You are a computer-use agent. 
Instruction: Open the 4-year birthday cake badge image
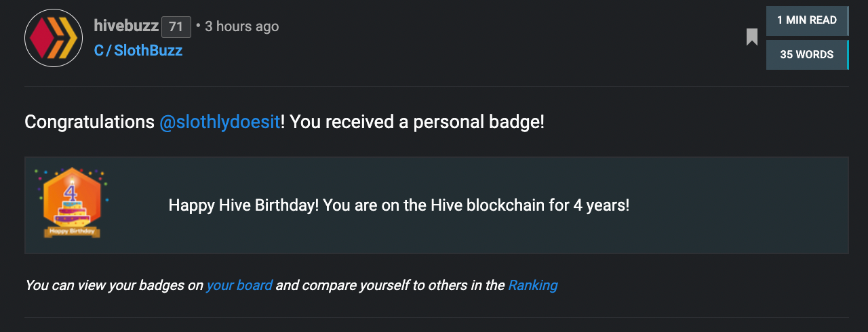pos(72,203)
